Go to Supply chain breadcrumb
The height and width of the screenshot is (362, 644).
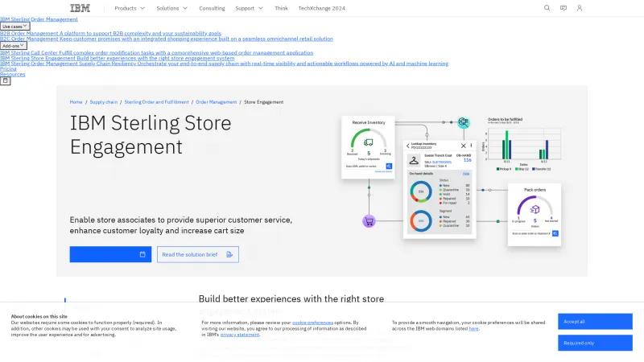click(104, 102)
